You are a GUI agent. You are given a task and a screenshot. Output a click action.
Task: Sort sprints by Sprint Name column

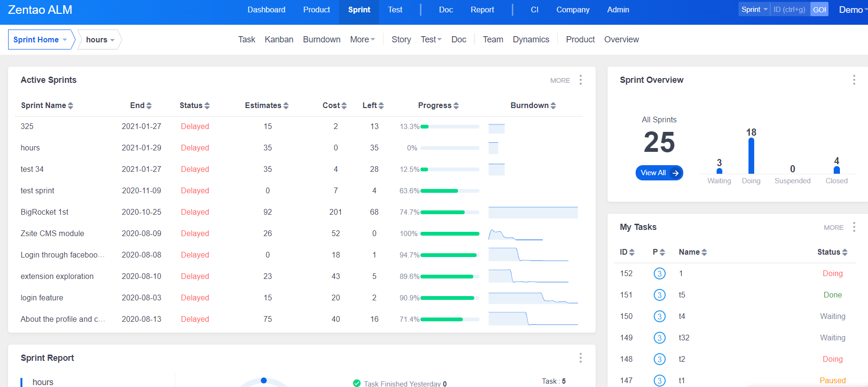coord(47,105)
